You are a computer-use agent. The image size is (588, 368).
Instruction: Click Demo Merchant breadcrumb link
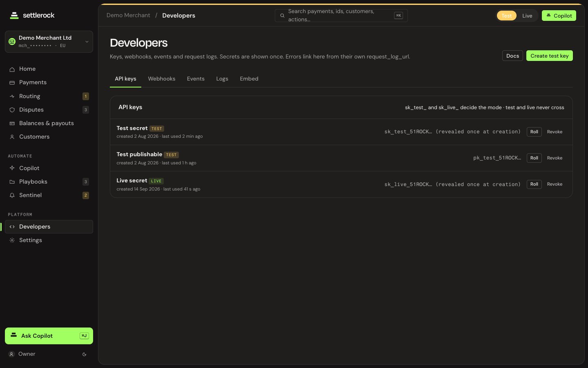(x=128, y=16)
